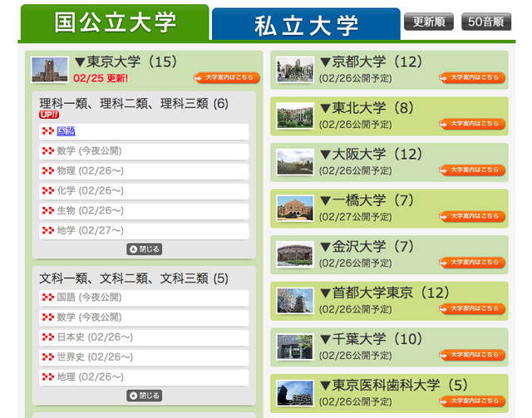The height and width of the screenshot is (418, 532).
Task: Select the 世界史 (02/26～) row
Action: pyautogui.click(x=144, y=358)
